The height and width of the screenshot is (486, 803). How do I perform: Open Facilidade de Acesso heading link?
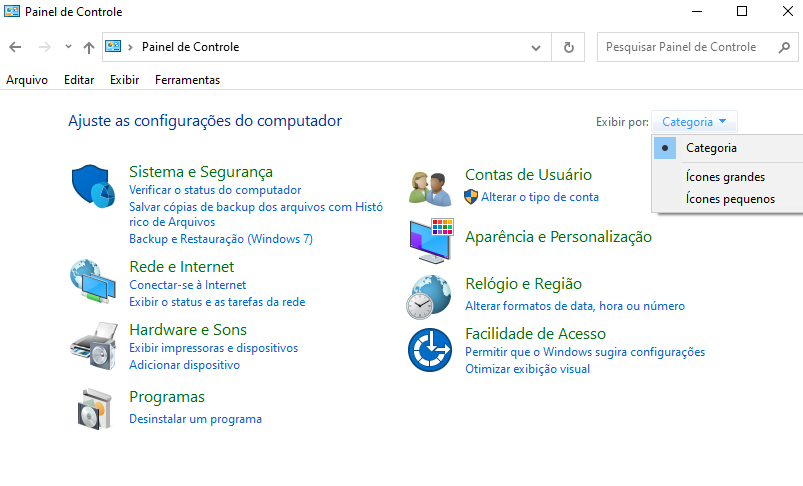[x=535, y=334]
